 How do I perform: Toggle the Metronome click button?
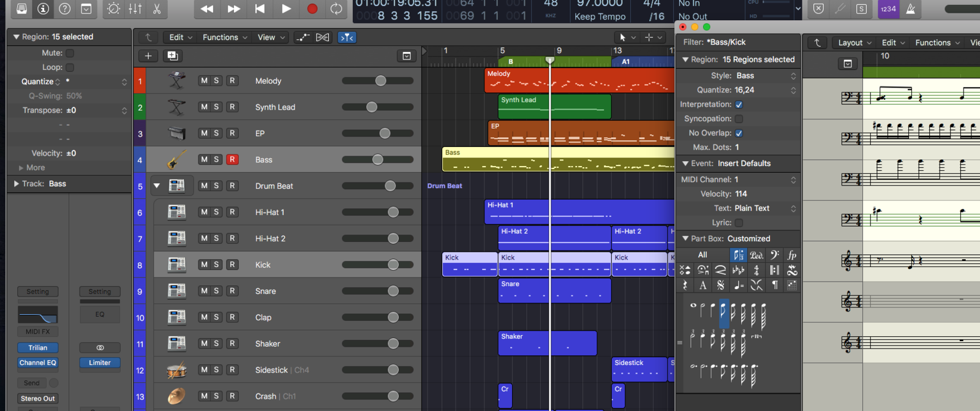pos(911,9)
